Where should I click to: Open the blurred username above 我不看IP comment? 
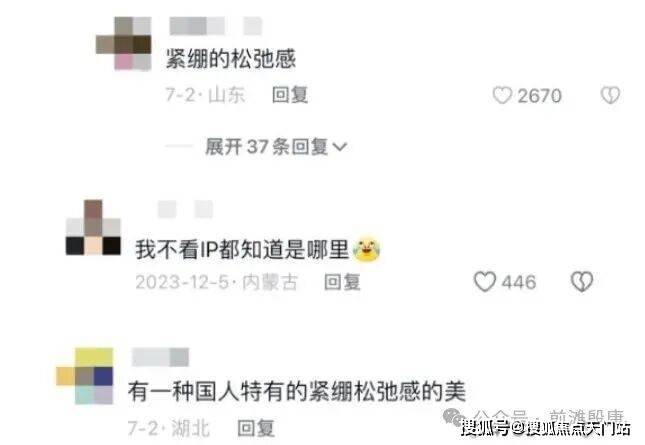tap(186, 209)
